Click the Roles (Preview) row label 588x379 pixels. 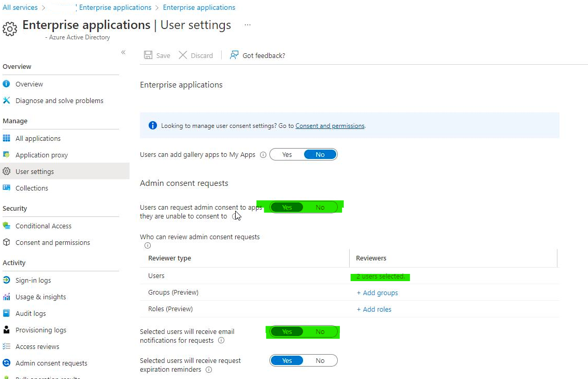point(170,309)
